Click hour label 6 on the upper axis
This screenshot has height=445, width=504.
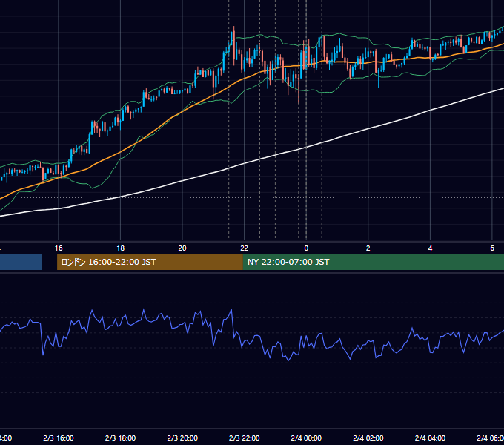pyautogui.click(x=492, y=248)
